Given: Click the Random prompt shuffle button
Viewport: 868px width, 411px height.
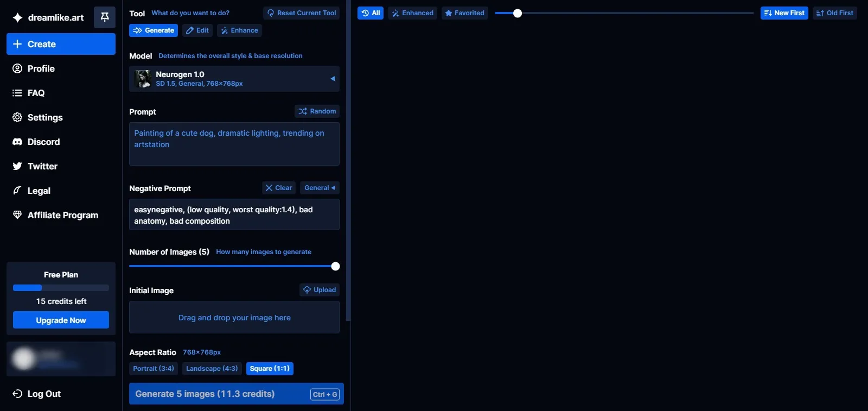Looking at the screenshot, I should pos(317,111).
